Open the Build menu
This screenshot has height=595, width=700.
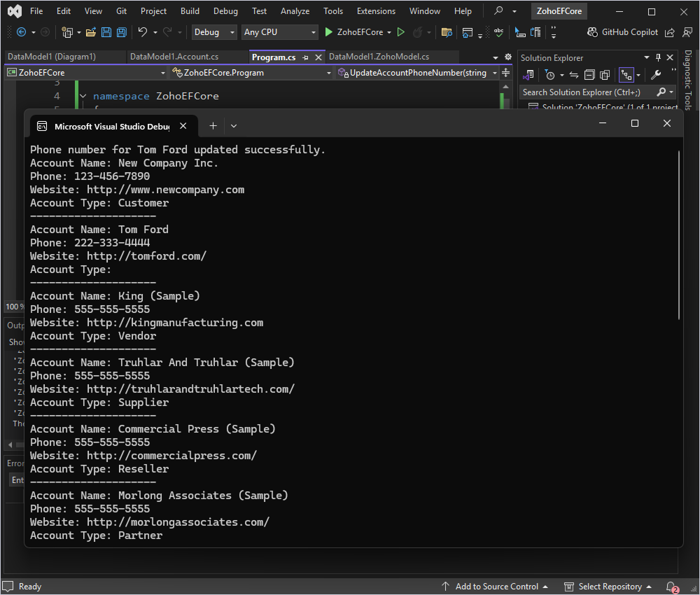tap(190, 11)
